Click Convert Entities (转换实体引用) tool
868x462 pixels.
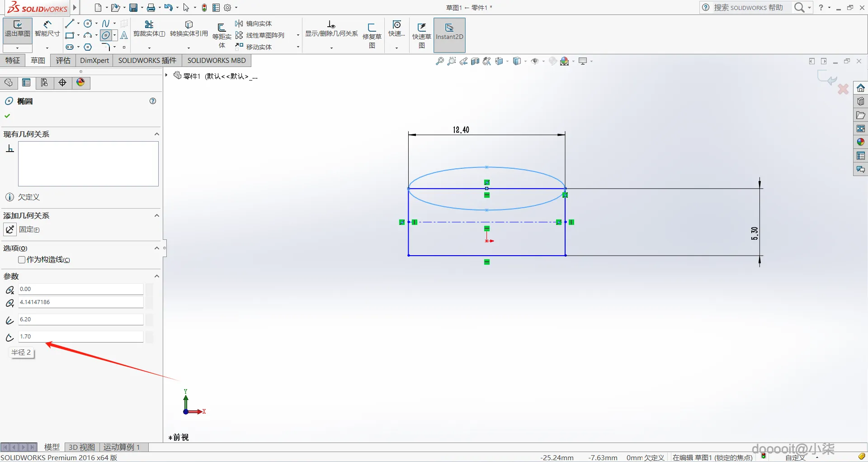(x=189, y=29)
